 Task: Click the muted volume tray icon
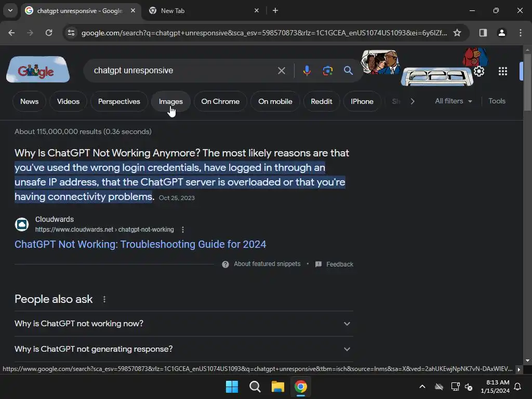[469, 387]
